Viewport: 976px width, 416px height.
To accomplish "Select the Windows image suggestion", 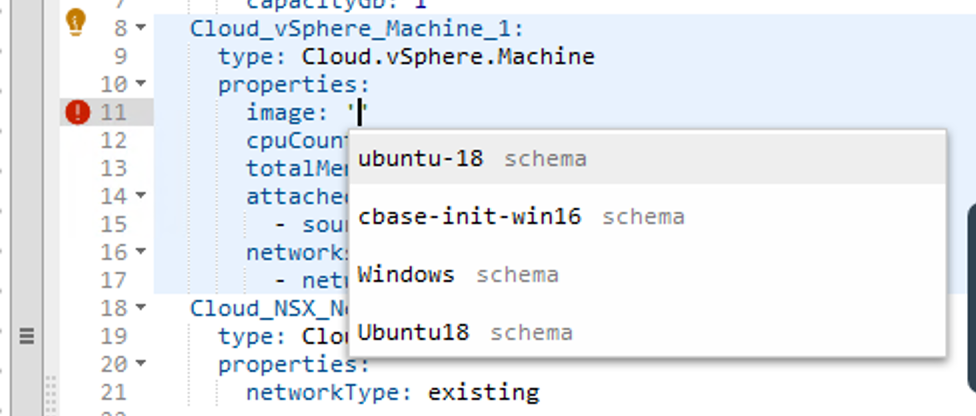I will tap(647, 275).
